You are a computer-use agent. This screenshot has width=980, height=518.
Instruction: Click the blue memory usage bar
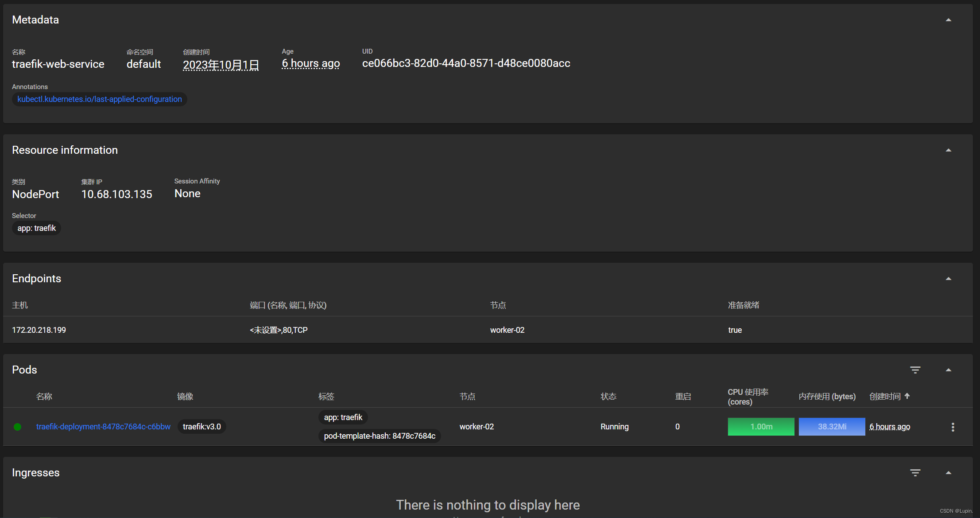pyautogui.click(x=832, y=427)
